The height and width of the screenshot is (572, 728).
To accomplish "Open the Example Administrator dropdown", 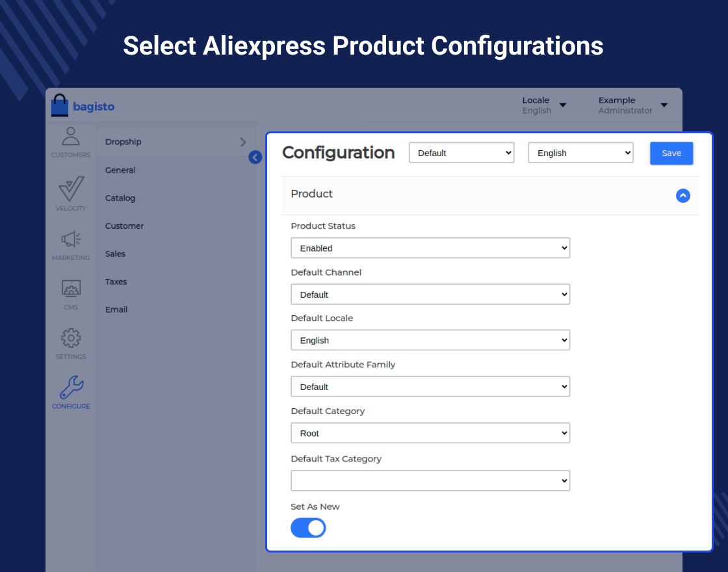I will (x=633, y=105).
